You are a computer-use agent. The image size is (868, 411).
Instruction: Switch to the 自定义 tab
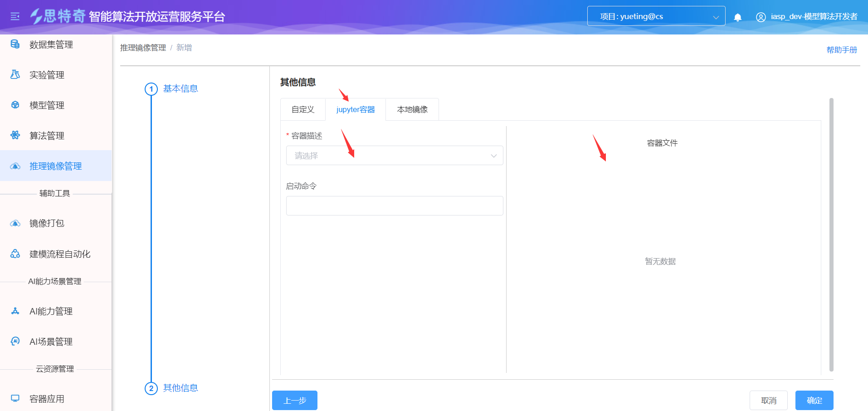pyautogui.click(x=303, y=109)
